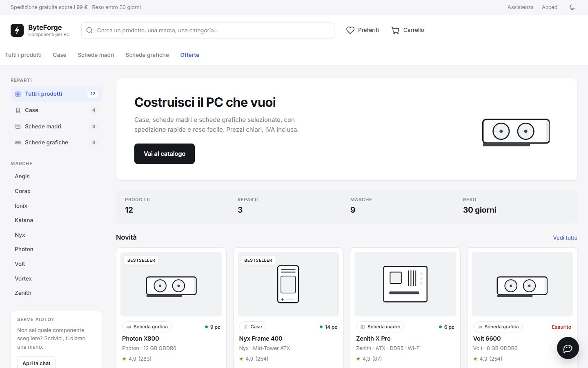The height and width of the screenshot is (368, 588).
Task: Select Tutti i prodotti in top navigation
Action: [x=23, y=55]
